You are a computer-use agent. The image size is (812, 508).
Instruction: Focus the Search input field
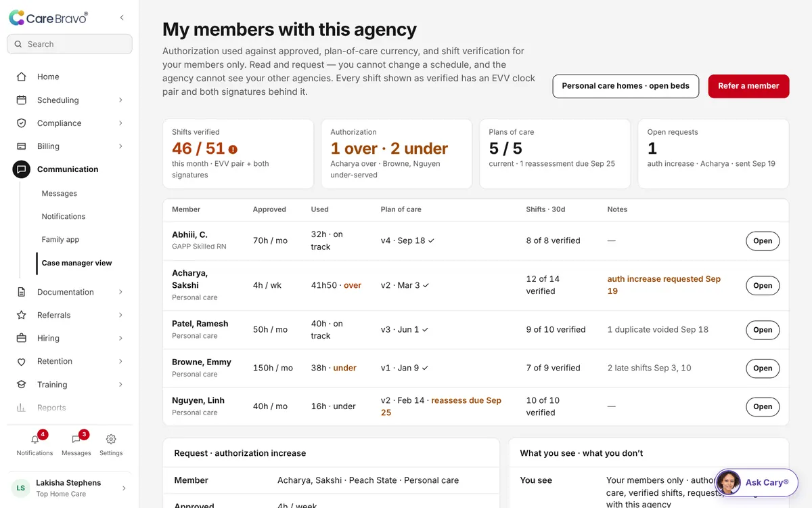pos(70,44)
